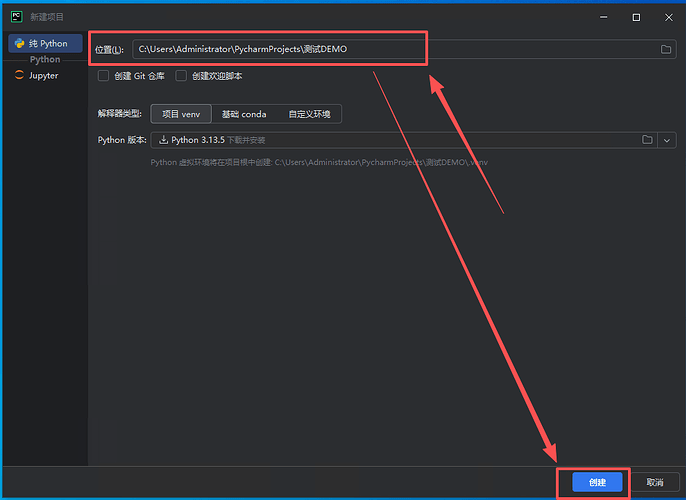Minimize the 新建项目 dialog window
The height and width of the screenshot is (500, 686).
604,17
